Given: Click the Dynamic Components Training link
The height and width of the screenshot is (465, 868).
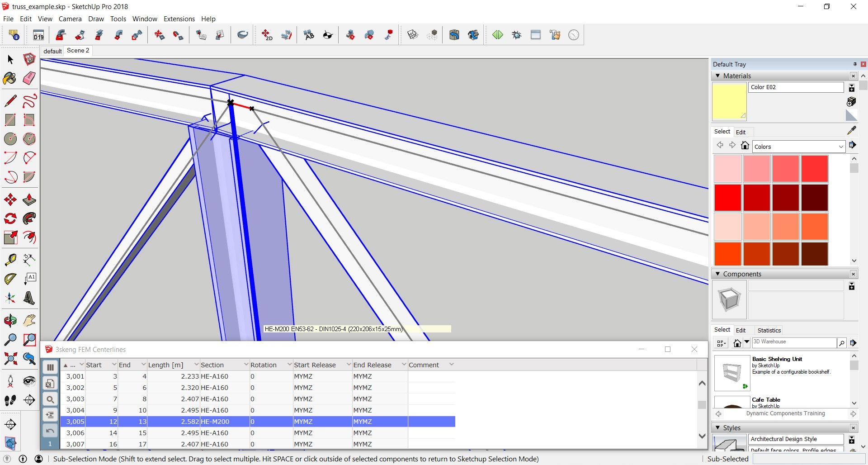Looking at the screenshot, I should [x=785, y=413].
